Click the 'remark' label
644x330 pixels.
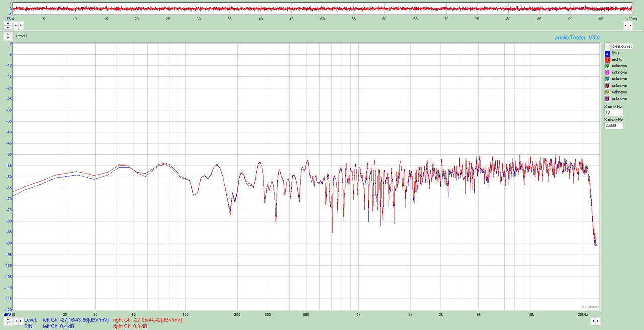[22, 36]
